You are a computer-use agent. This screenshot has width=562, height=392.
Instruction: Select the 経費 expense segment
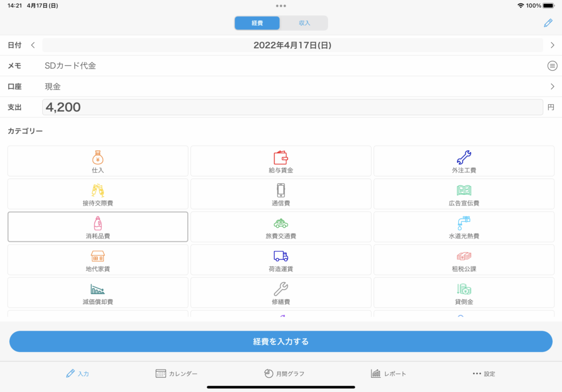click(257, 23)
